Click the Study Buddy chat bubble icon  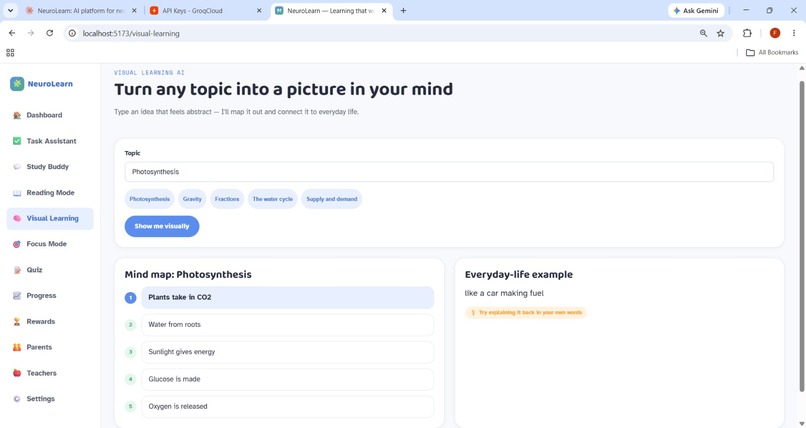coord(17,166)
